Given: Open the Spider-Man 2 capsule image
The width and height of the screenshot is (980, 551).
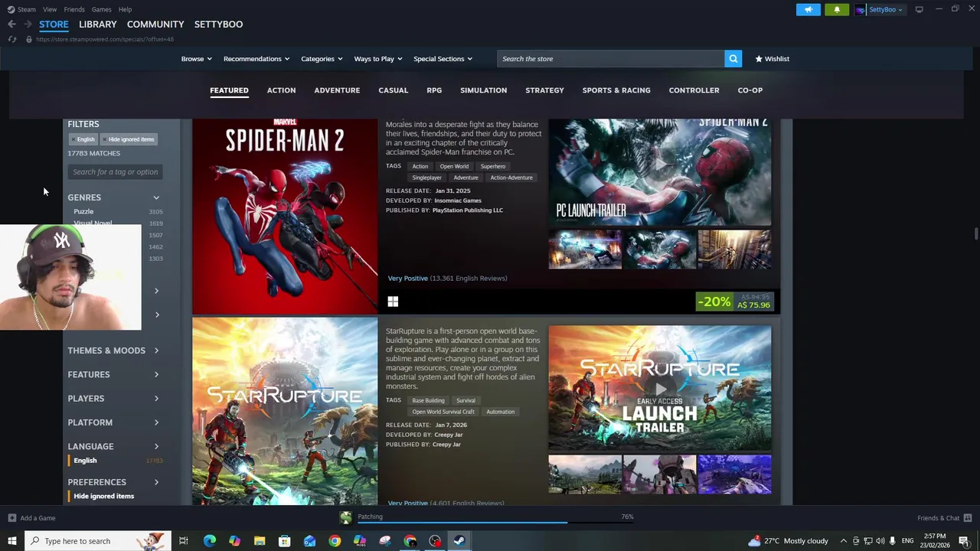Looking at the screenshot, I should (285, 217).
